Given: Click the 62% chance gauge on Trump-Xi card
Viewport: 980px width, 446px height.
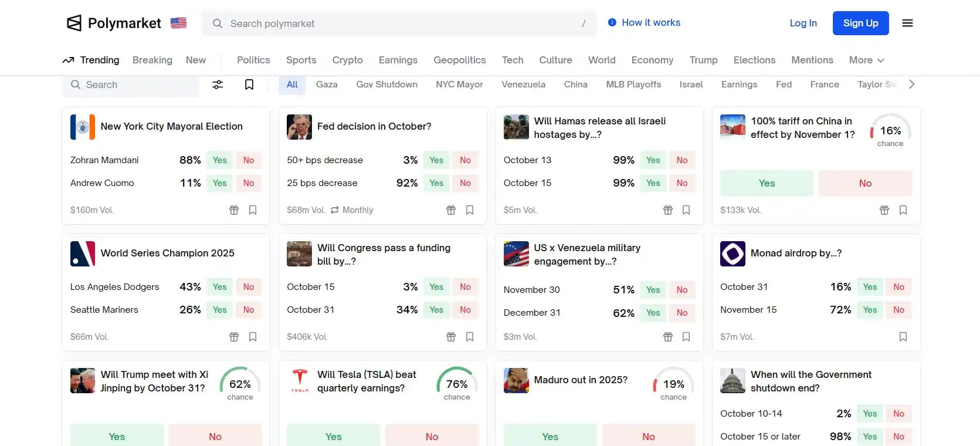Looking at the screenshot, I should [240, 384].
